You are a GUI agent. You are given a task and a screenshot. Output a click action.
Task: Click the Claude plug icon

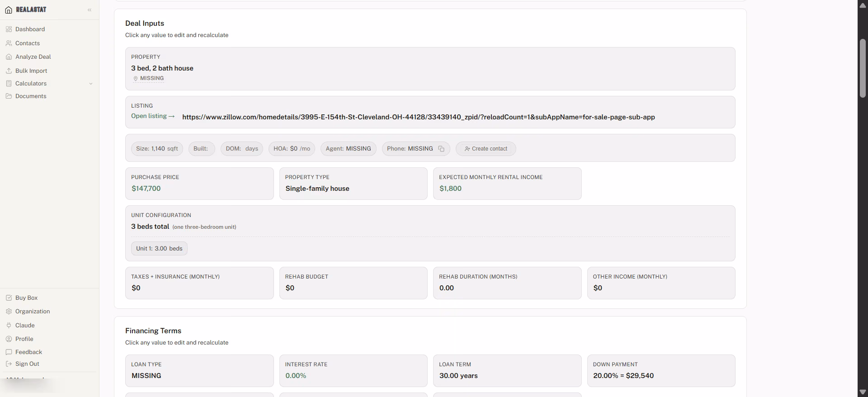[x=9, y=325]
